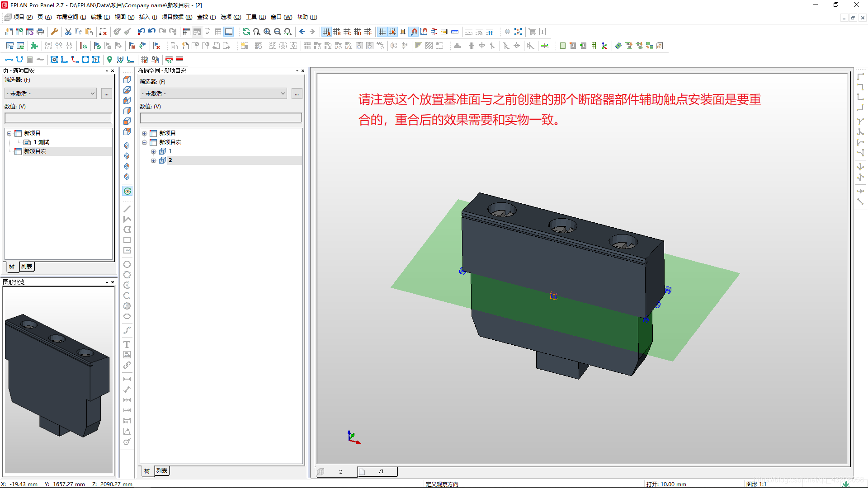Expand layout space item 1
Viewport: 868px width, 488px height.
pyautogui.click(x=153, y=151)
